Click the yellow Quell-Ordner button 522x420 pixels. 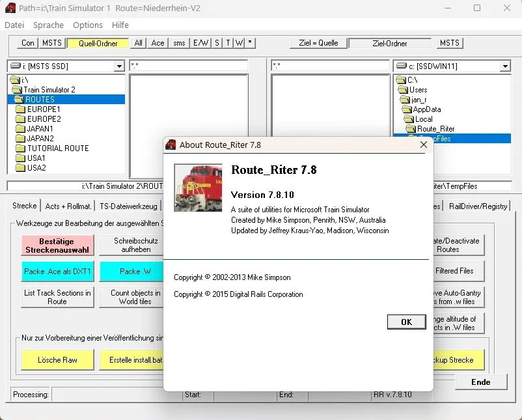click(98, 43)
